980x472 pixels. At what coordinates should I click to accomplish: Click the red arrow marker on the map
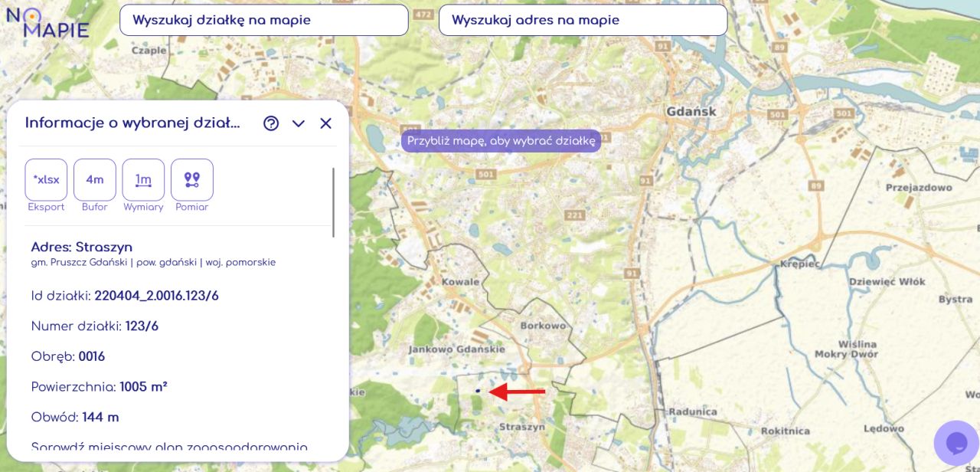(519, 392)
